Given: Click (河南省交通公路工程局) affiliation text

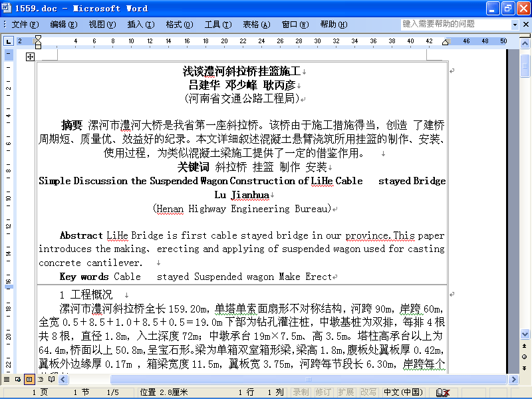Looking at the screenshot, I should coord(242,98).
